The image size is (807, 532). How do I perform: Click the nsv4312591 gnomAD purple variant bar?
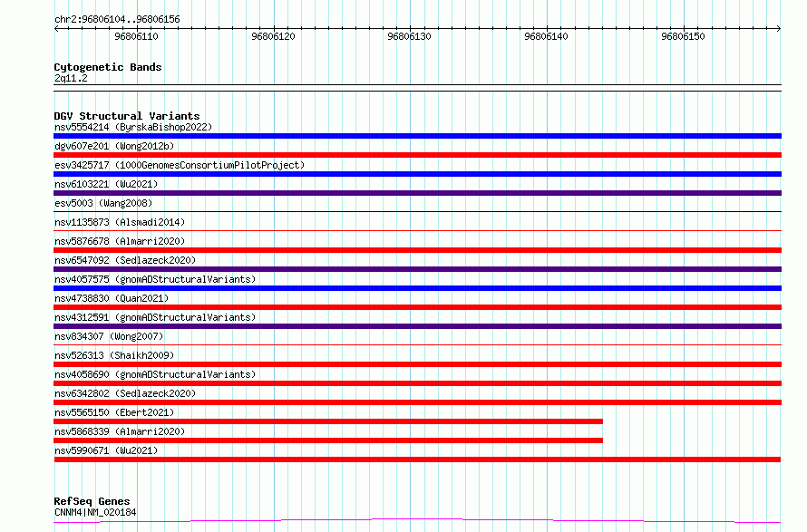(x=417, y=326)
